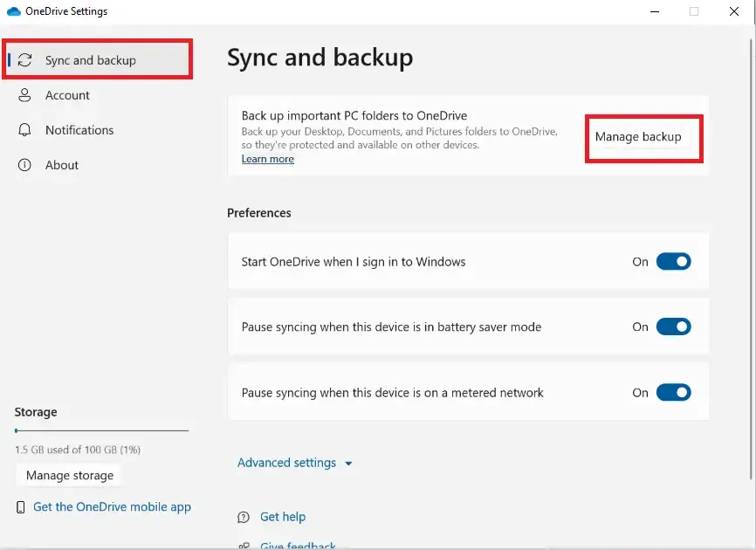Select the Sync and backup sidebar icon

[x=26, y=59]
